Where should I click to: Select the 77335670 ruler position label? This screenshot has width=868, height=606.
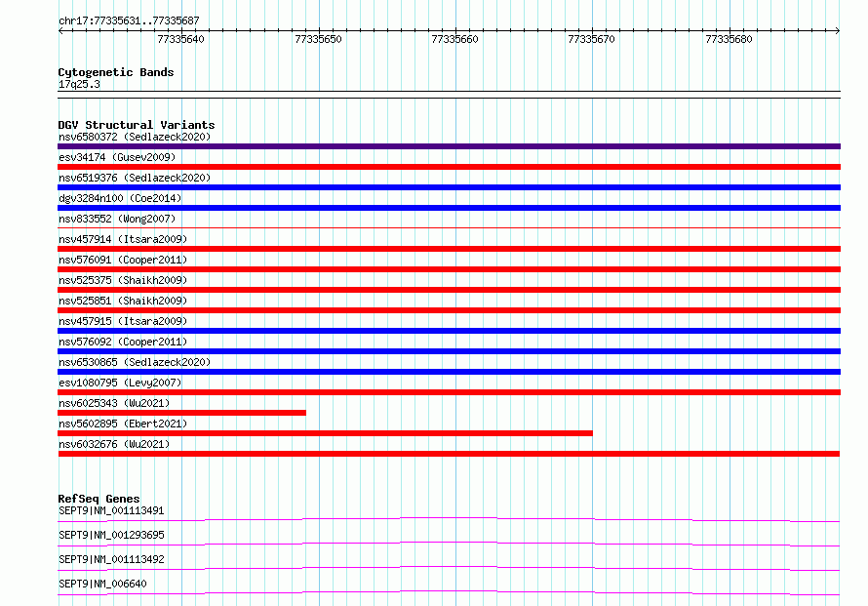(591, 39)
